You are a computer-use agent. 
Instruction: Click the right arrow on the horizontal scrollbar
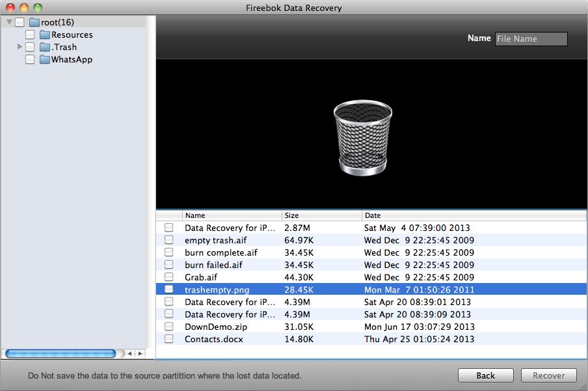(140, 354)
